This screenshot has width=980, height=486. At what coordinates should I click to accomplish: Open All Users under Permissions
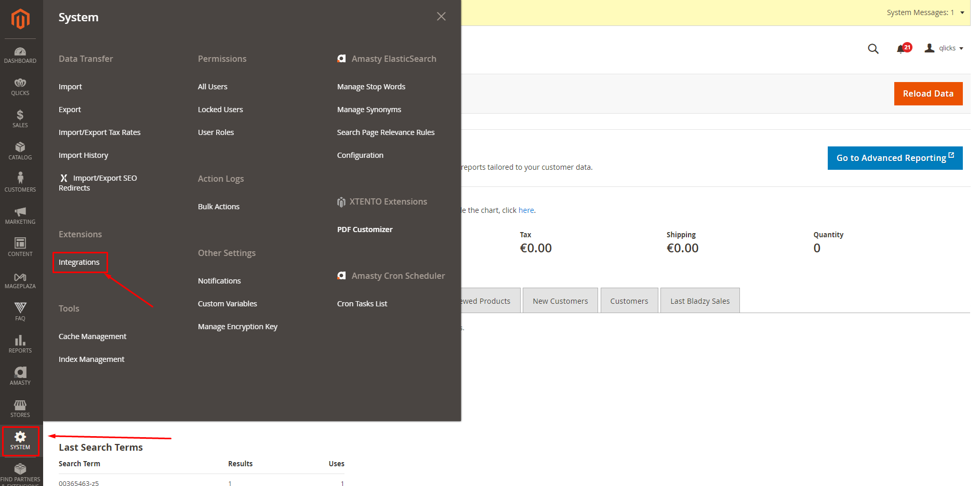(213, 87)
